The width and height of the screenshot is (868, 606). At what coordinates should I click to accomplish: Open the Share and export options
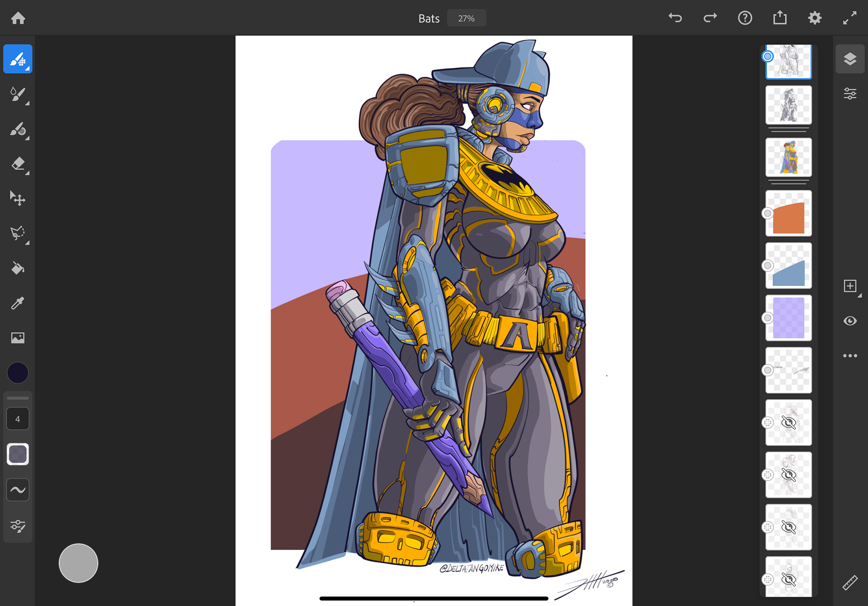click(x=780, y=18)
